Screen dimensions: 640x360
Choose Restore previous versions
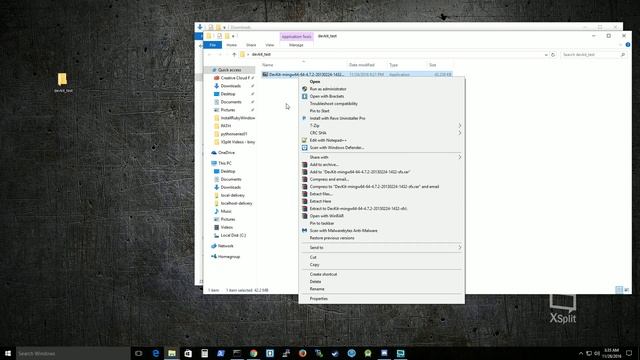(x=332, y=238)
